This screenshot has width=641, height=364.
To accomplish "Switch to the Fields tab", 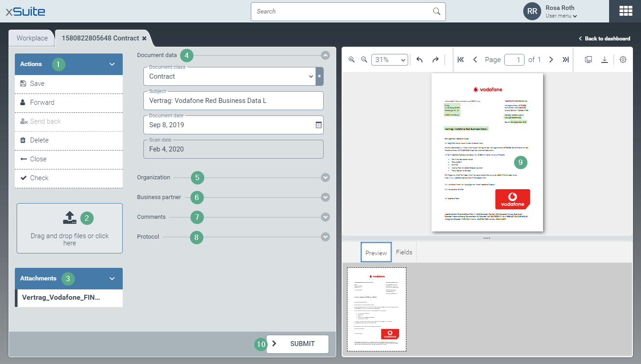I will click(x=404, y=252).
